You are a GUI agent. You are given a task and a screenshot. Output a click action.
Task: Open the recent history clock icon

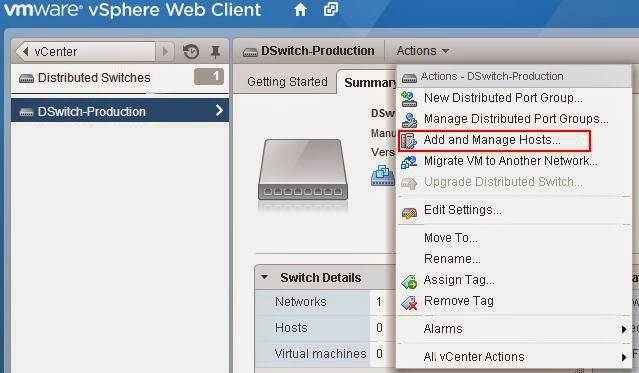click(191, 52)
